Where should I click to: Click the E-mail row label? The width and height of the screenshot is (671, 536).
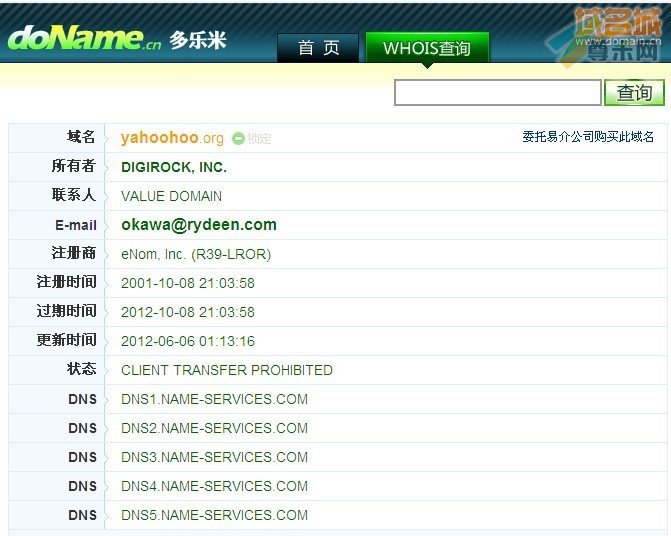76,225
